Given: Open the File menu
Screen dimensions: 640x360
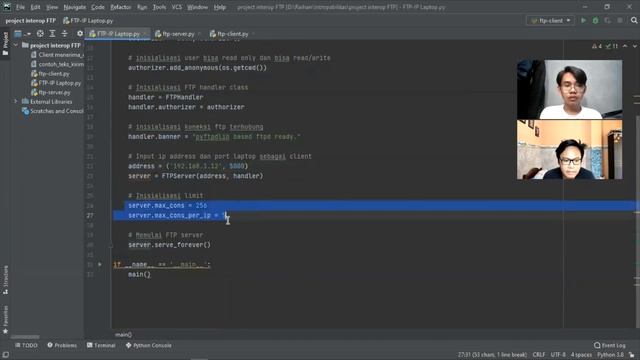Looking at the screenshot, I should tap(20, 7).
